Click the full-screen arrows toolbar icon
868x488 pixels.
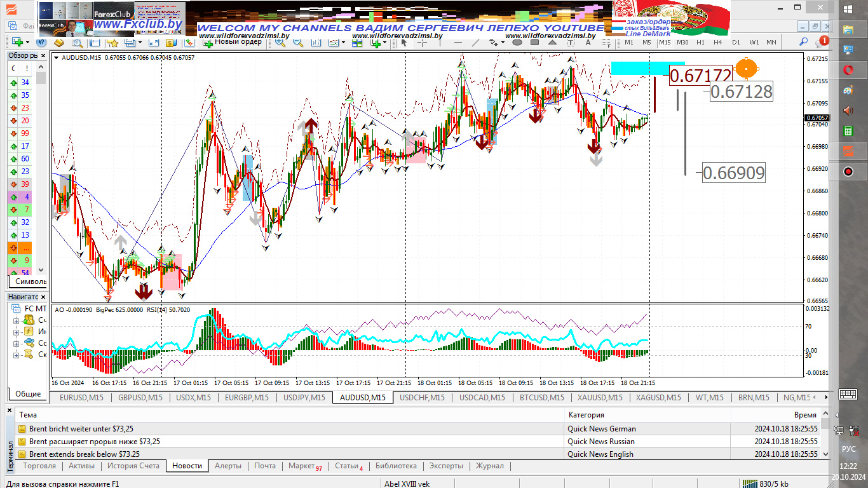154,43
